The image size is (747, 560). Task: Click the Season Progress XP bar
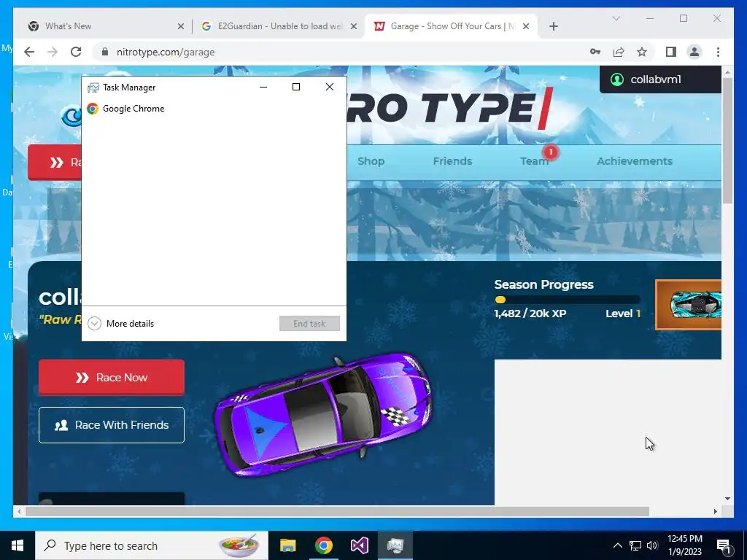(568, 300)
